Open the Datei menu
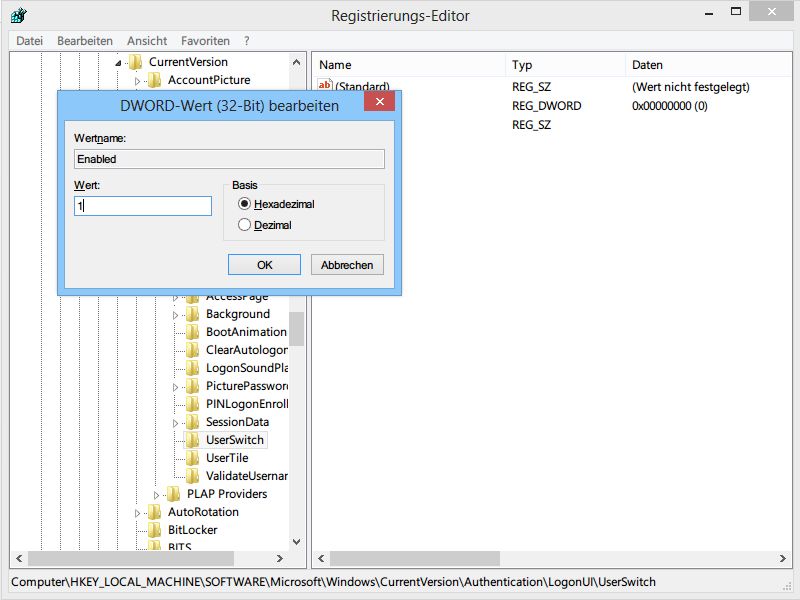Screen dimensions: 800x600 30,41
